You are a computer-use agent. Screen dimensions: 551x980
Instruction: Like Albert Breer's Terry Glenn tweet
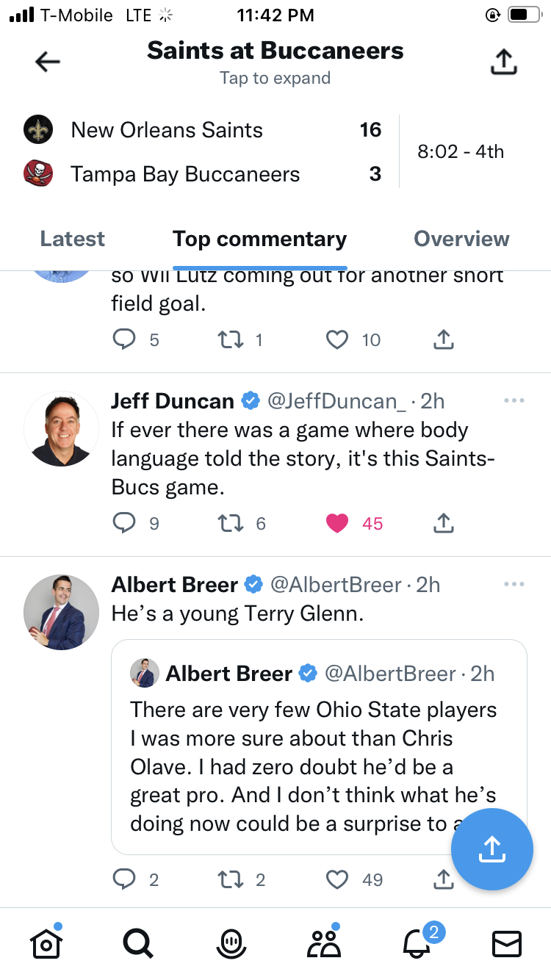(x=337, y=879)
